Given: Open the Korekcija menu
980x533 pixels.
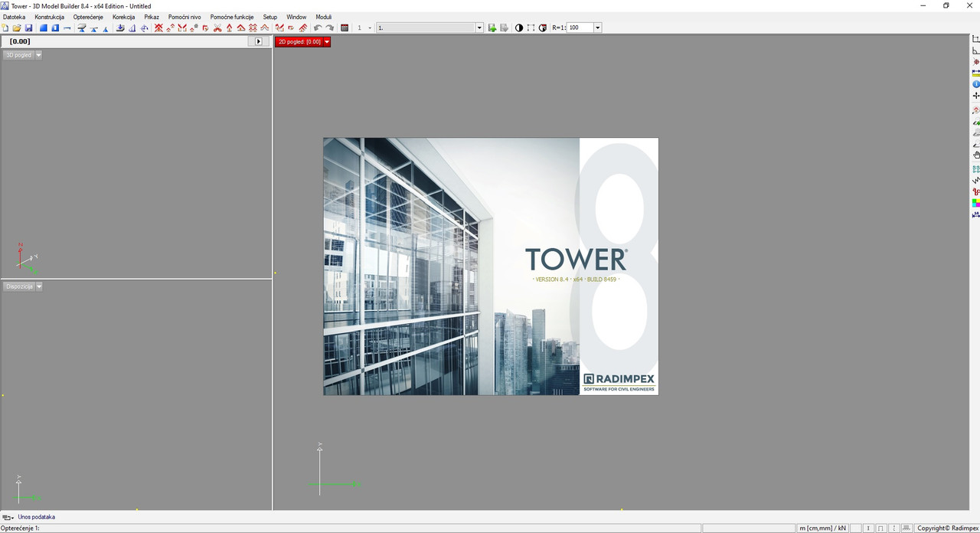Looking at the screenshot, I should (x=123, y=17).
